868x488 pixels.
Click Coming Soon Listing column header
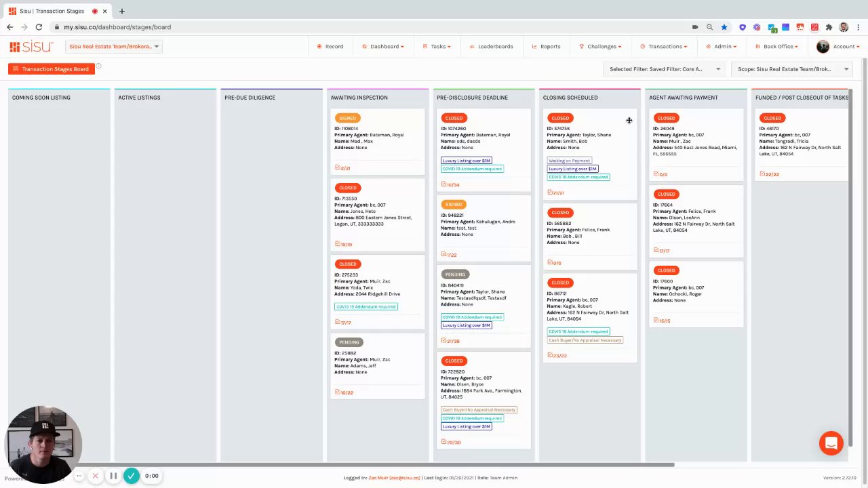41,98
